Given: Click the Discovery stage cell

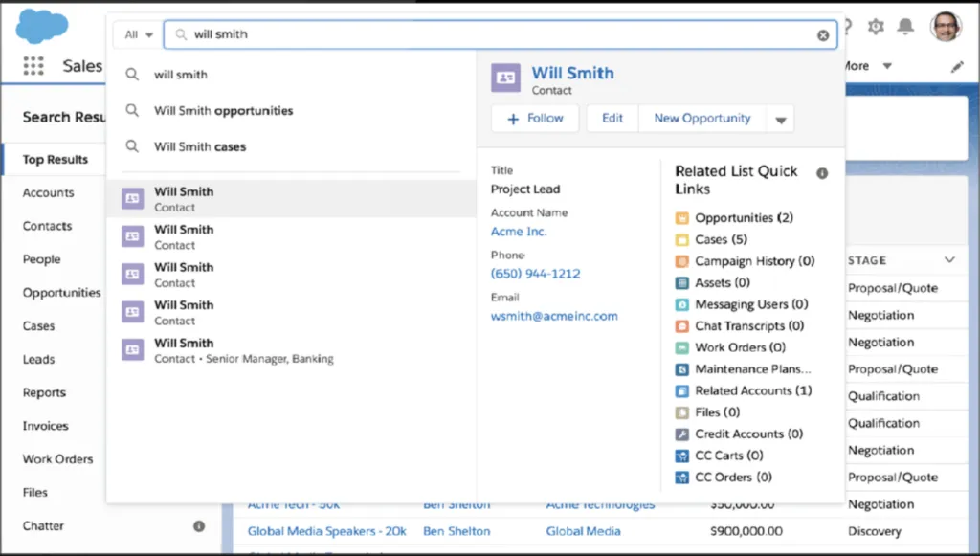Looking at the screenshot, I should tap(875, 532).
